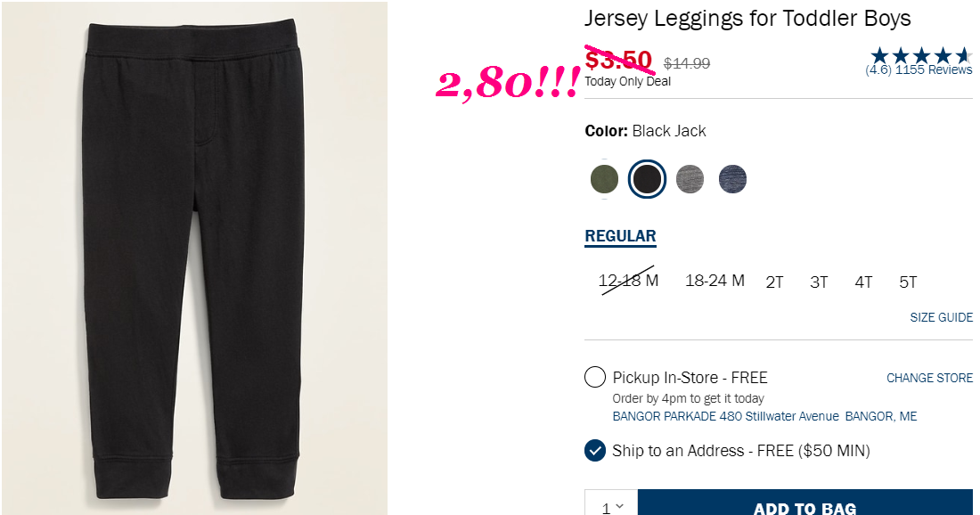Screen dimensions: 980x515
Task: Enable Pickup In-Store radio option
Action: 595,378
